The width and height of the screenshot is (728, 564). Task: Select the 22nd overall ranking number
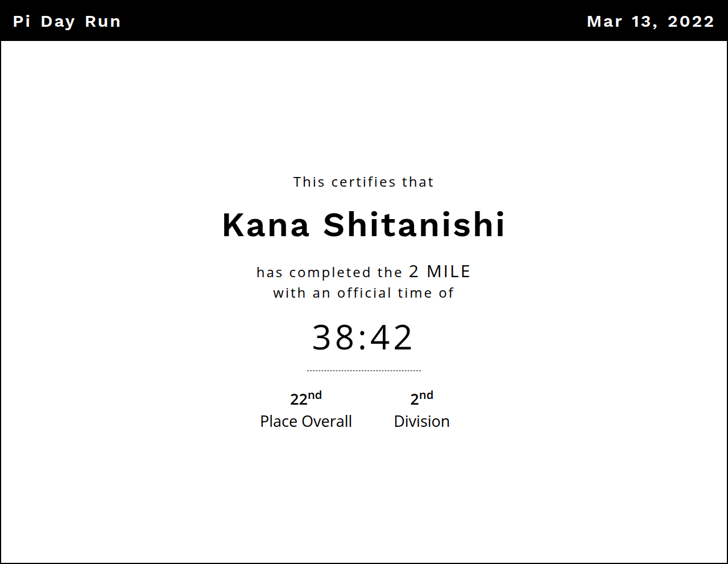[305, 398]
